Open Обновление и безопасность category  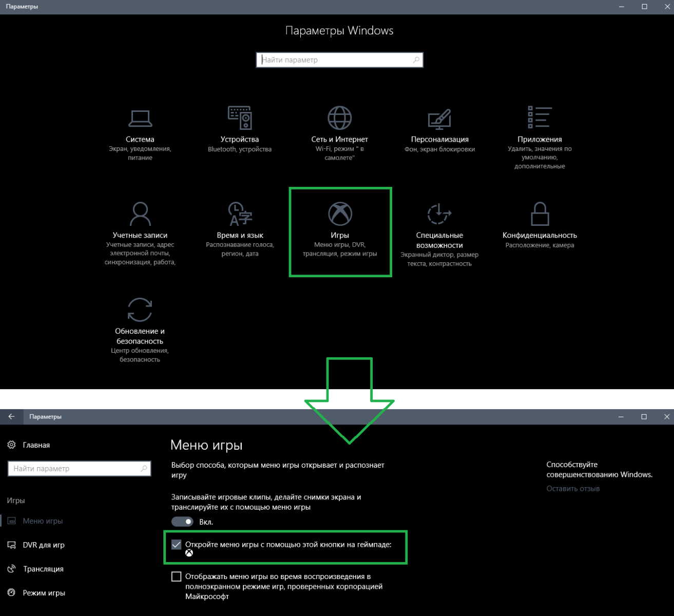tap(140, 329)
